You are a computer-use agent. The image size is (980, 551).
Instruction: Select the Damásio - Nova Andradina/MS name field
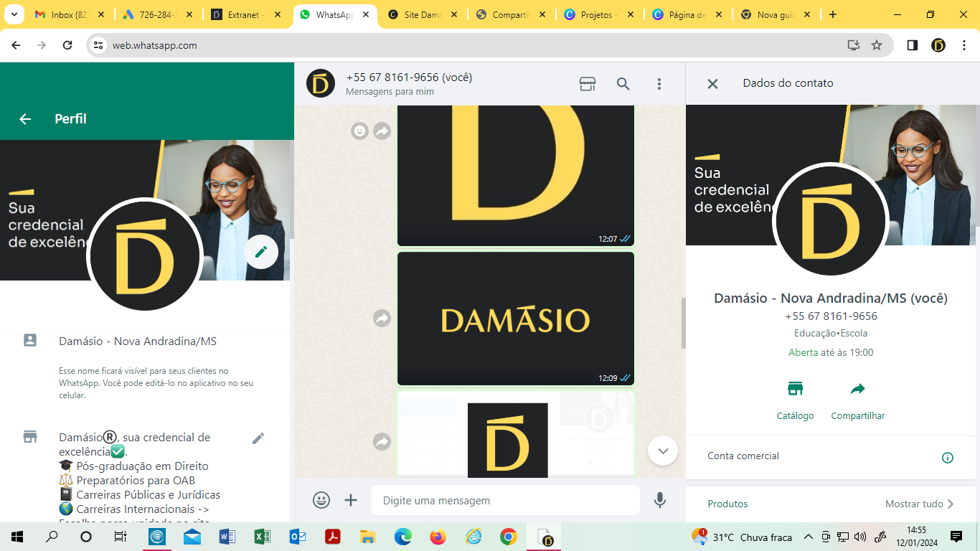pyautogui.click(x=138, y=342)
